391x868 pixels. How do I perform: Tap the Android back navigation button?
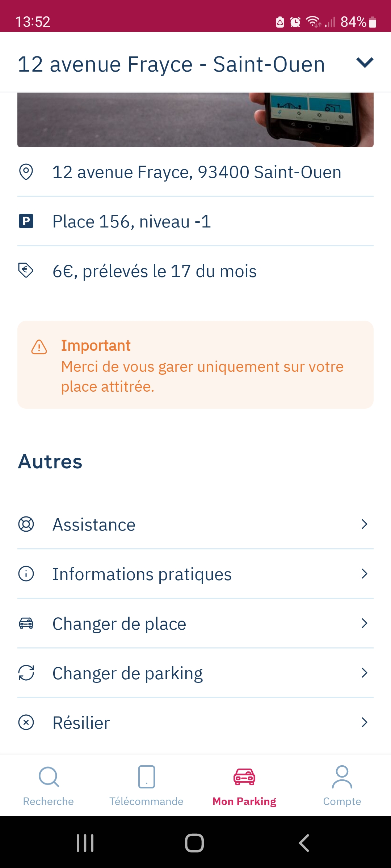pyautogui.click(x=304, y=843)
